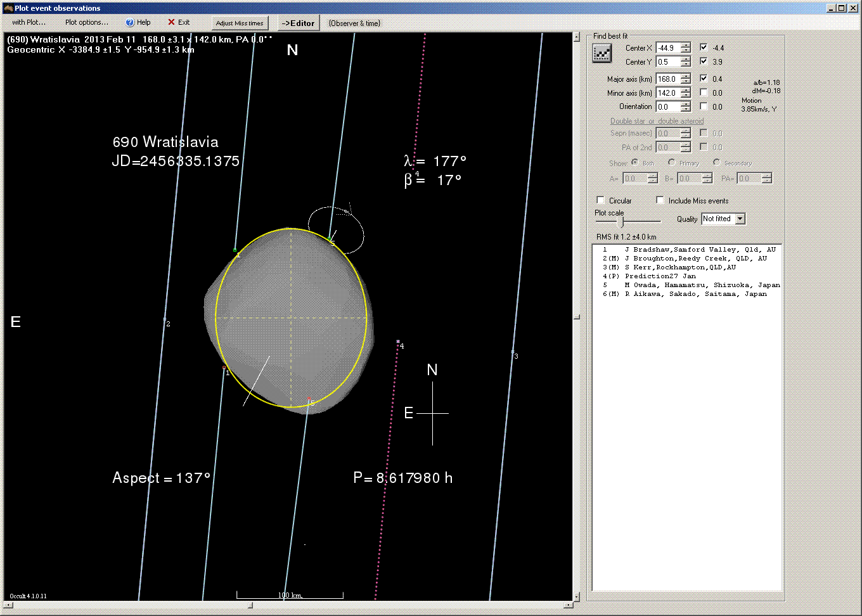
Task: Select observer row 'R Aikawa, Sakado'
Action: click(x=687, y=294)
